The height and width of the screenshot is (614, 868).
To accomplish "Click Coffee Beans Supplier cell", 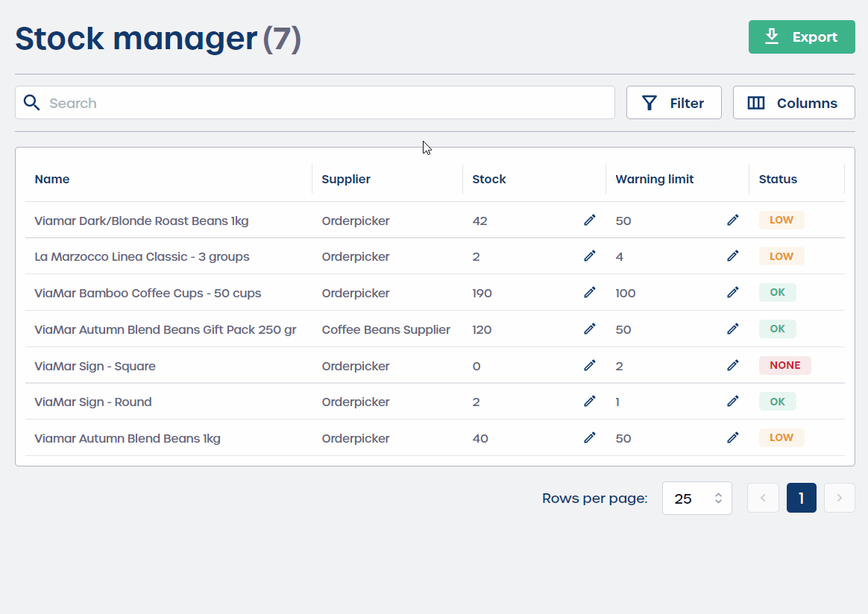I will (x=386, y=329).
